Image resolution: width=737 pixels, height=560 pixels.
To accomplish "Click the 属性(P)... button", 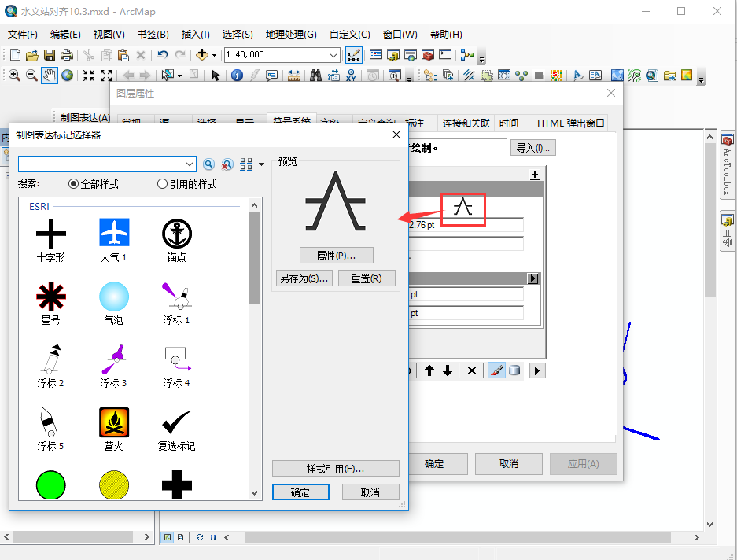I will pyautogui.click(x=337, y=256).
